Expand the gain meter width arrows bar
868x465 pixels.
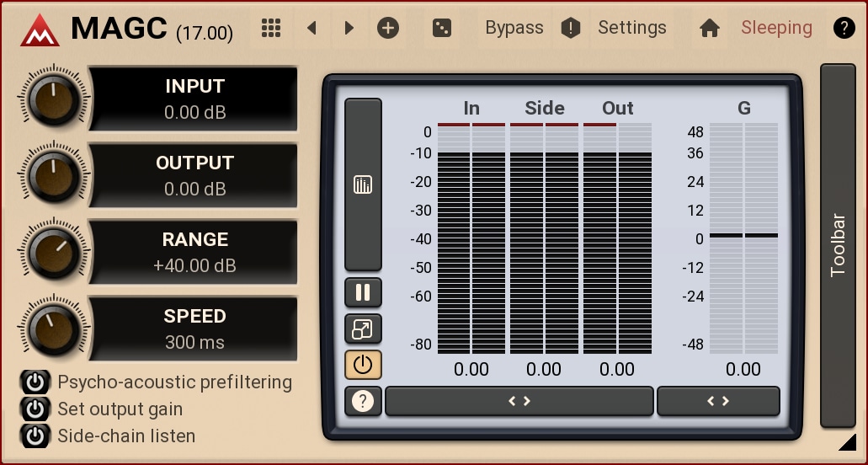(718, 401)
